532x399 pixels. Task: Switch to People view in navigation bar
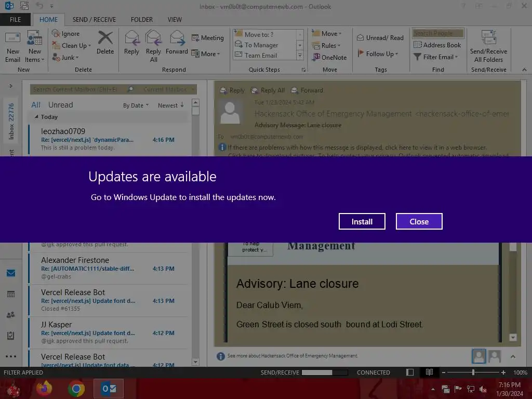tap(11, 315)
